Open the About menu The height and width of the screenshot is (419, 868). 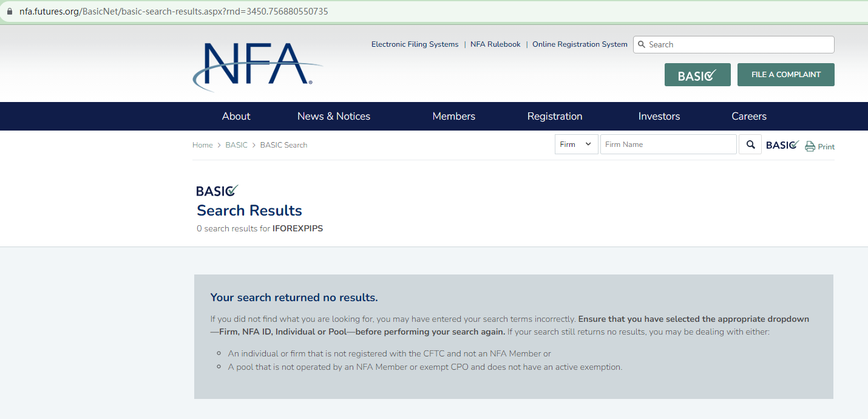236,116
